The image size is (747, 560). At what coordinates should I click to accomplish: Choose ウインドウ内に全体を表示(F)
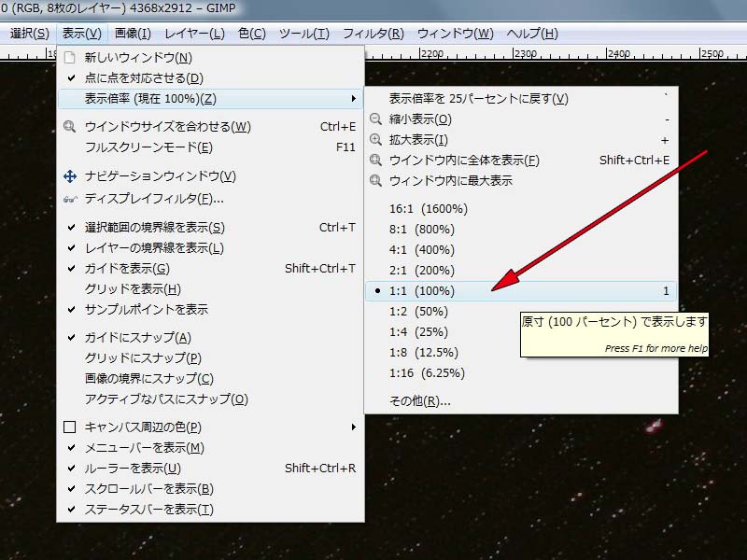tap(521, 160)
